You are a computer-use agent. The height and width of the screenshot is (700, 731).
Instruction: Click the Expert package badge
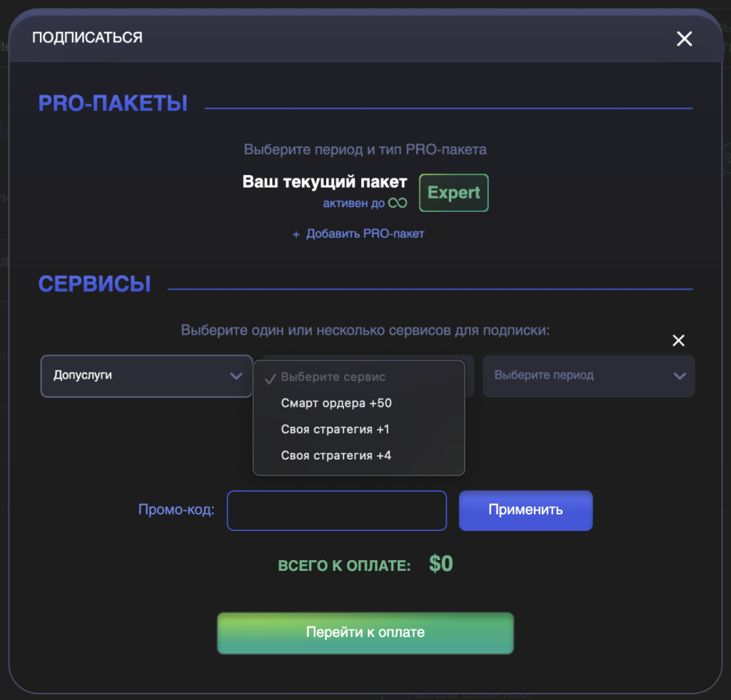[x=453, y=193]
